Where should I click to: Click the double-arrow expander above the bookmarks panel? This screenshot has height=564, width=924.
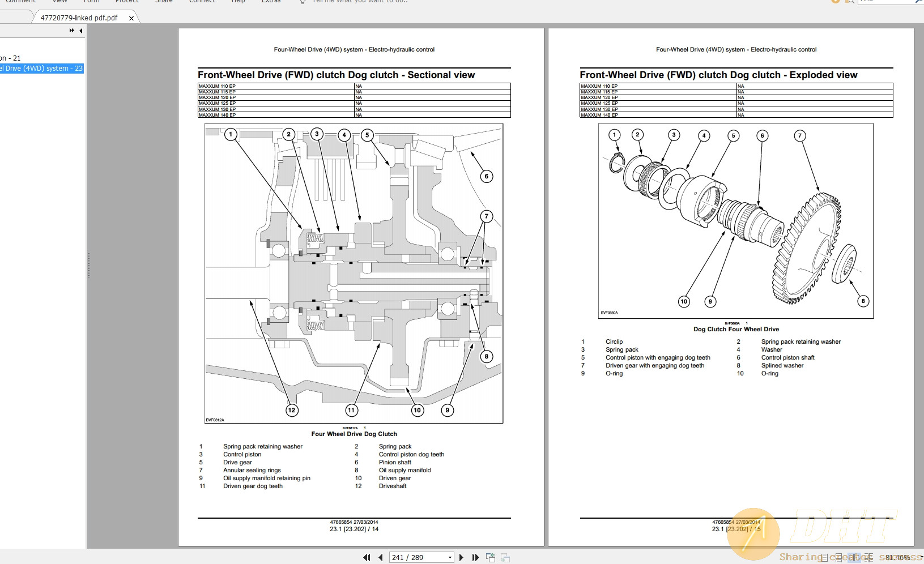pyautogui.click(x=72, y=31)
